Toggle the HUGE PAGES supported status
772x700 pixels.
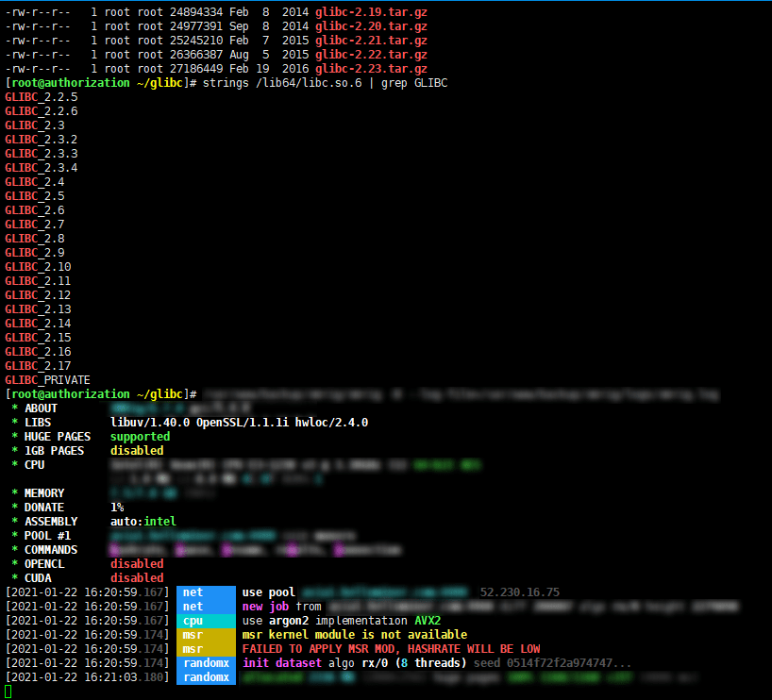click(140, 436)
